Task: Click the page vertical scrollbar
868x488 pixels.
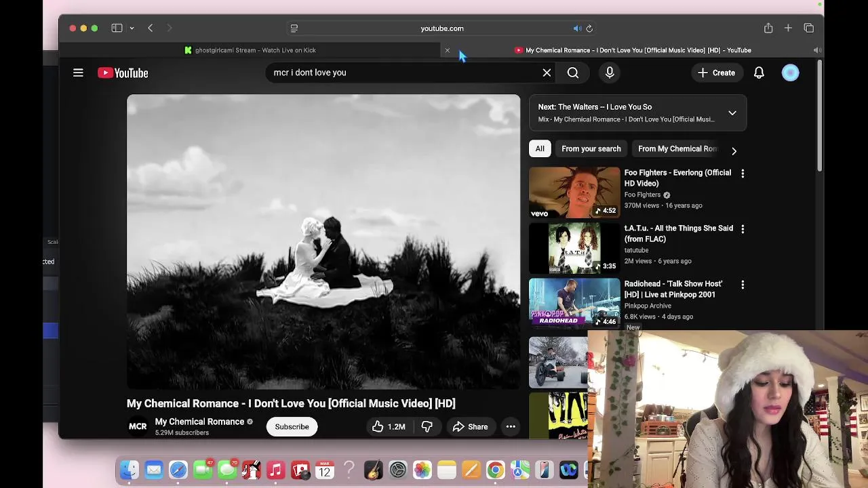Action: [x=819, y=117]
